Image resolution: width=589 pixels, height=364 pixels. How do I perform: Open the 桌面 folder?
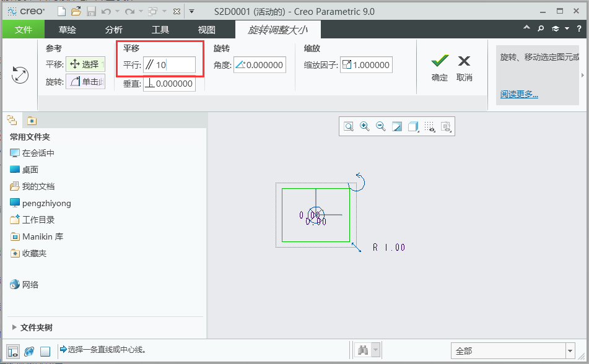pos(24,170)
